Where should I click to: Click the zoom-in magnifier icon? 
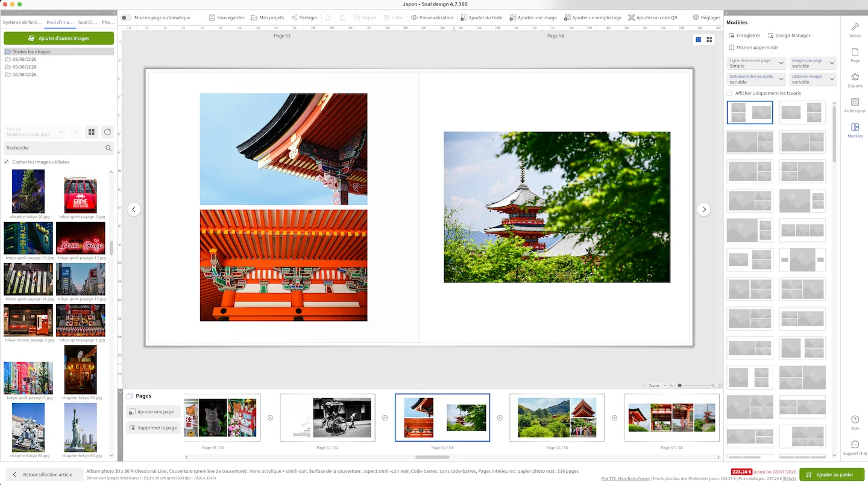(x=713, y=385)
